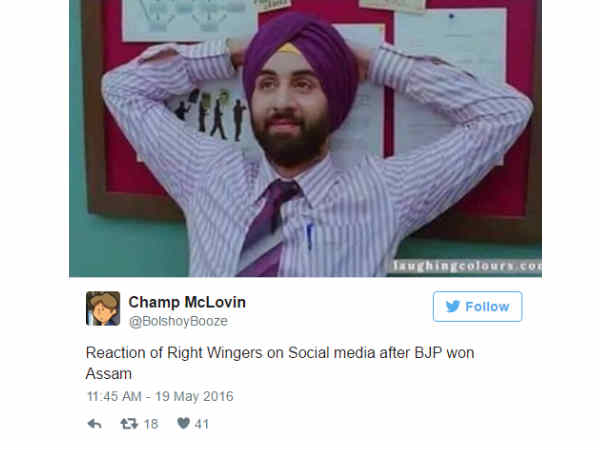This screenshot has height=450, width=600.
Task: Click the diagram sheet pinned at board's top left
Action: [x=189, y=20]
